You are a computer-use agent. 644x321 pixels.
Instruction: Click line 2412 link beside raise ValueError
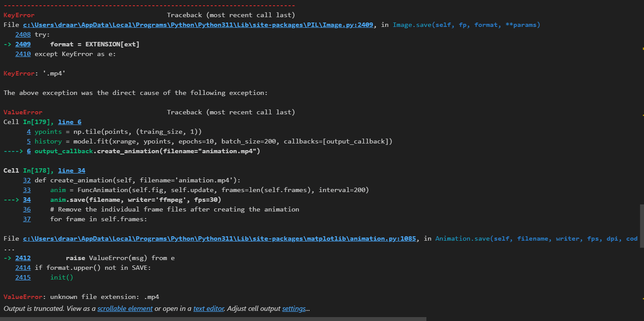(x=23, y=258)
